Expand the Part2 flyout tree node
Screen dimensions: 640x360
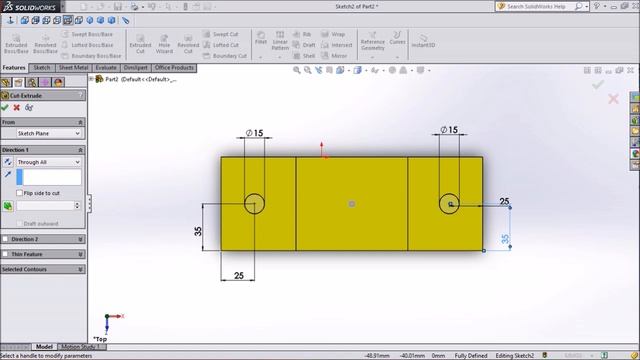pos(91,79)
